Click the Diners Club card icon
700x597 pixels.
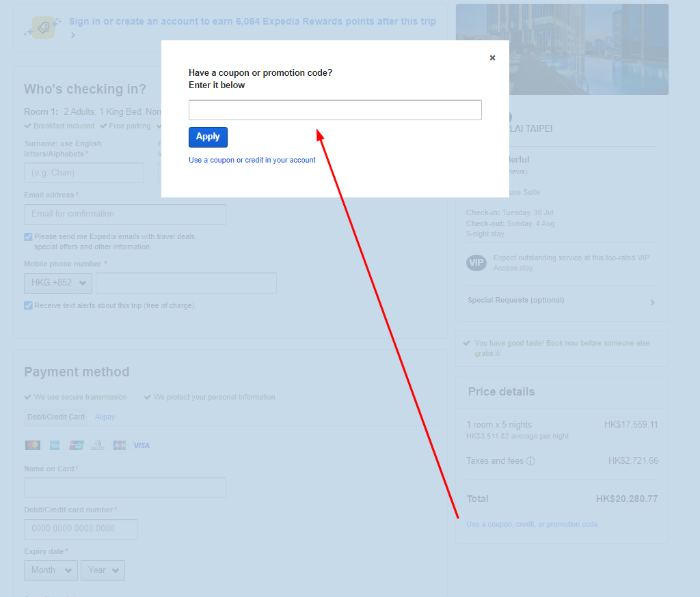pos(97,445)
